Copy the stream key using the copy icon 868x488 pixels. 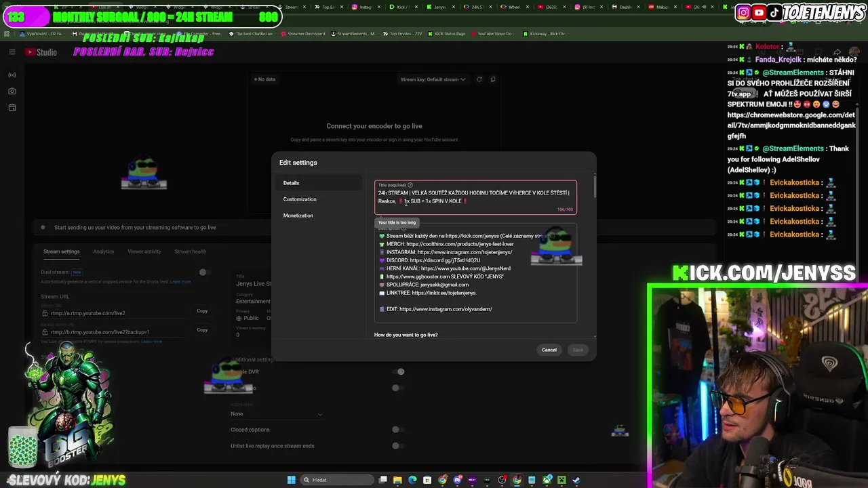[493, 79]
